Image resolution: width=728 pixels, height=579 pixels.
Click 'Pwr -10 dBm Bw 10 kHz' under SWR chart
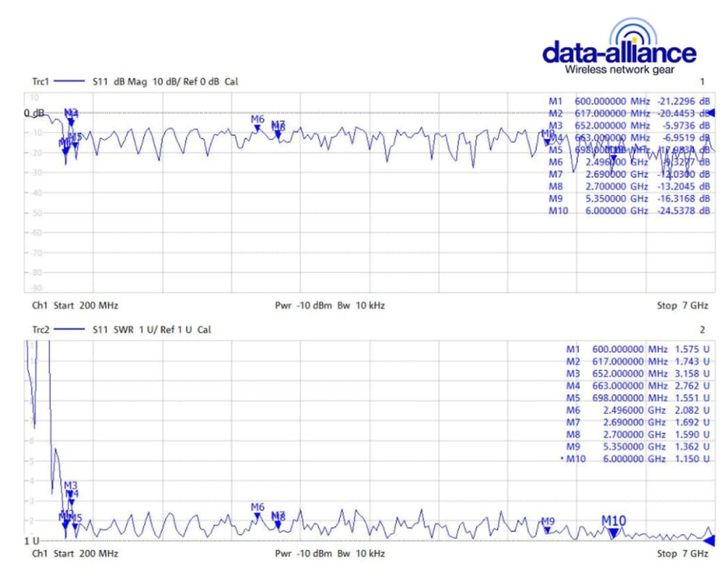click(x=330, y=554)
